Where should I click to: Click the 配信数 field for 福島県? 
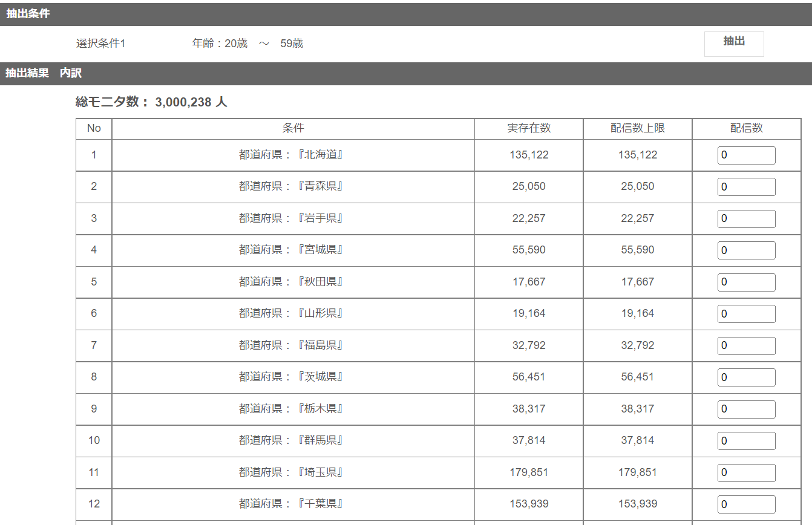point(746,346)
